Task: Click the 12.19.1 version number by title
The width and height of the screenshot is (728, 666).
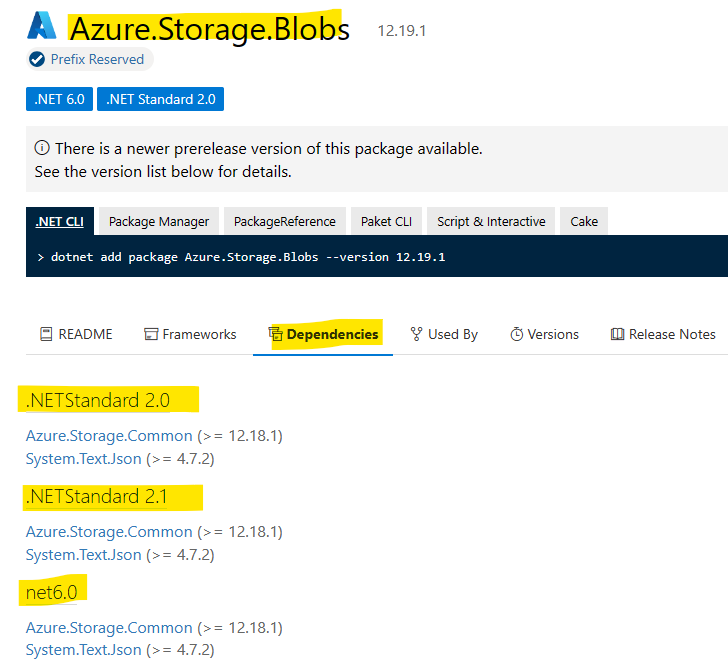Action: (402, 31)
